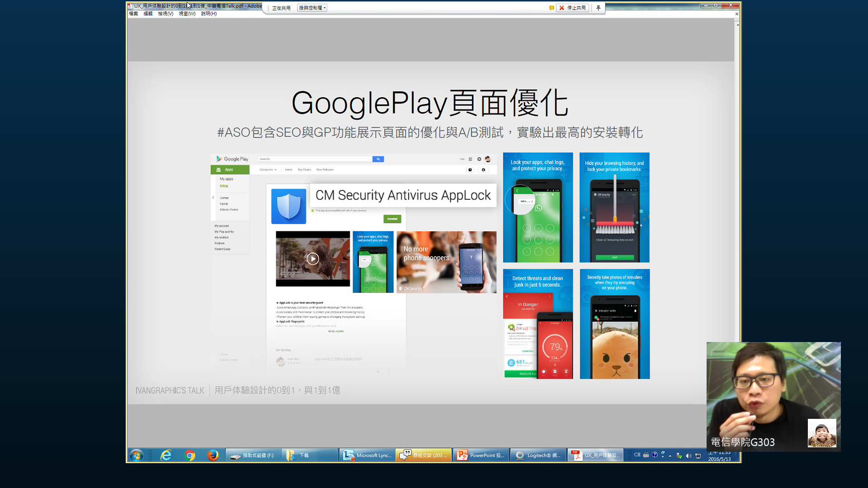Open the 檔案 (File) menu

[x=133, y=14]
